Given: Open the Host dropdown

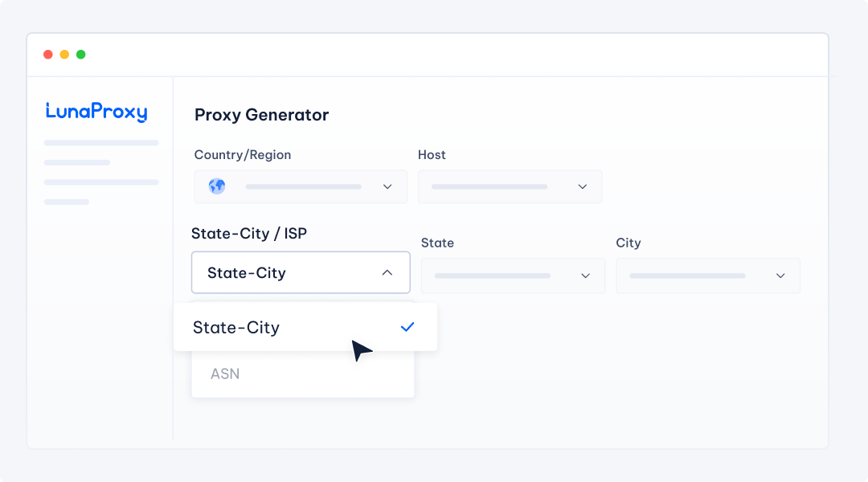Looking at the screenshot, I should point(510,186).
